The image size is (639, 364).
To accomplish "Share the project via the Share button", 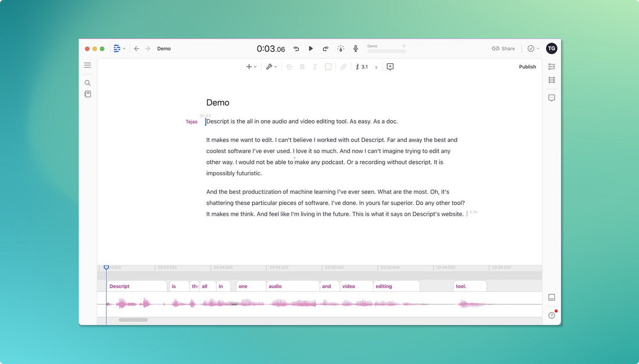I will point(503,49).
